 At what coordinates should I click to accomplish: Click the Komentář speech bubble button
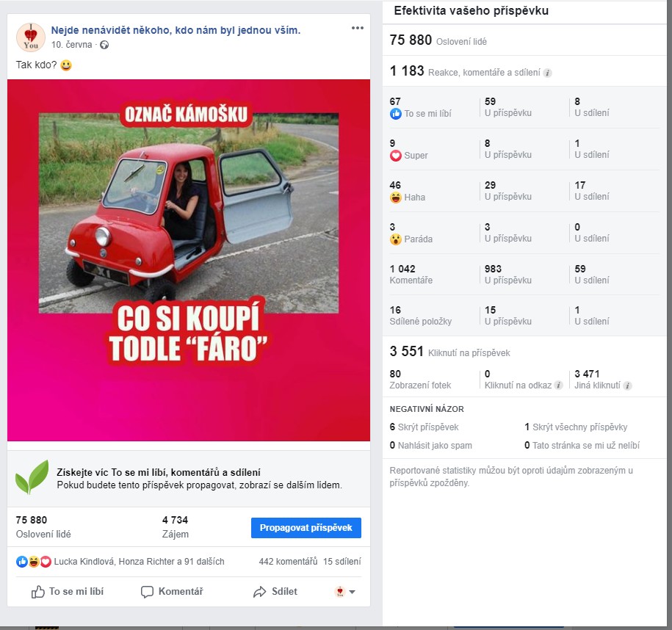coord(172,591)
